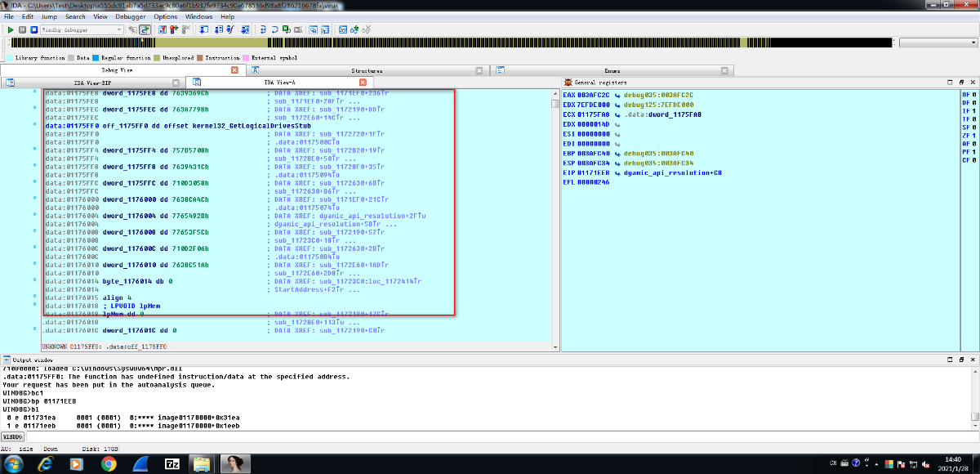The width and height of the screenshot is (980, 474).
Task: Click the Regular function legend color swatch
Action: pyautogui.click(x=96, y=58)
